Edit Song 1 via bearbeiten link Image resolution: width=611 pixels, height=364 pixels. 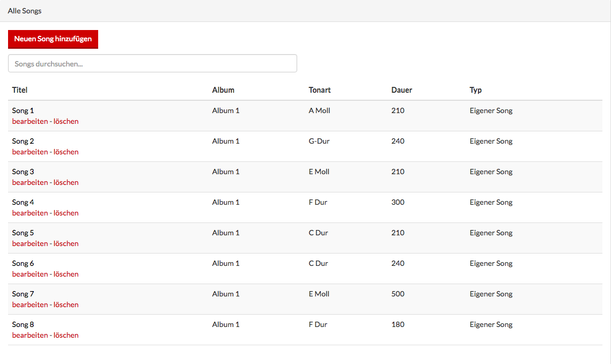tap(30, 121)
